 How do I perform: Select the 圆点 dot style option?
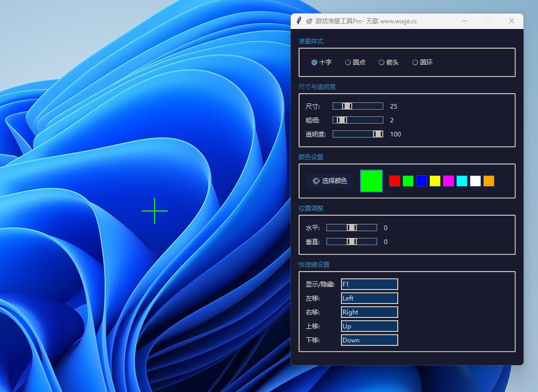coord(348,63)
